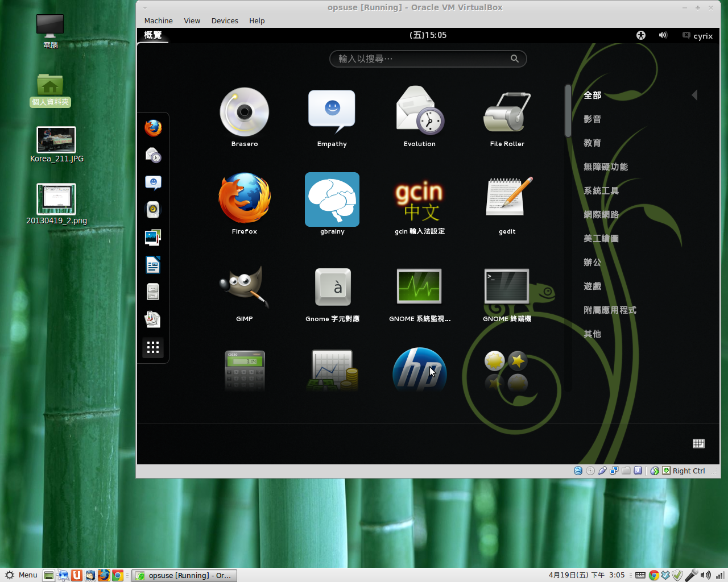Viewport: 728px width, 582px height.
Task: Click the VirtualBox USB devices indicator
Action: point(602,471)
